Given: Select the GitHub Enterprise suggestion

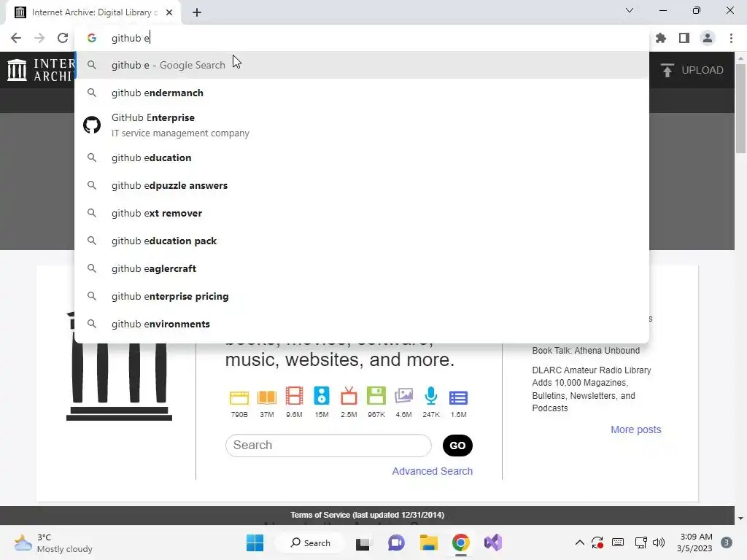Looking at the screenshot, I should (x=362, y=125).
